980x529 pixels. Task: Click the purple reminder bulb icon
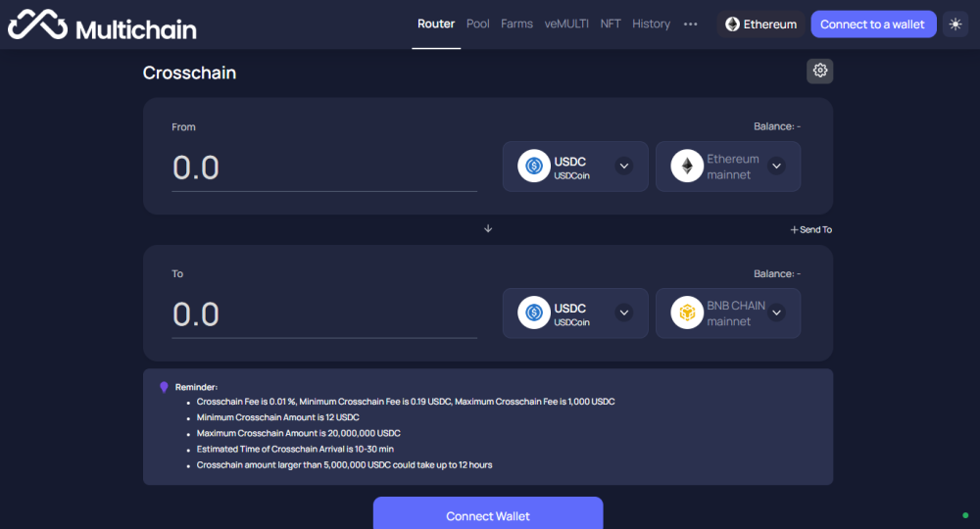pyautogui.click(x=164, y=387)
